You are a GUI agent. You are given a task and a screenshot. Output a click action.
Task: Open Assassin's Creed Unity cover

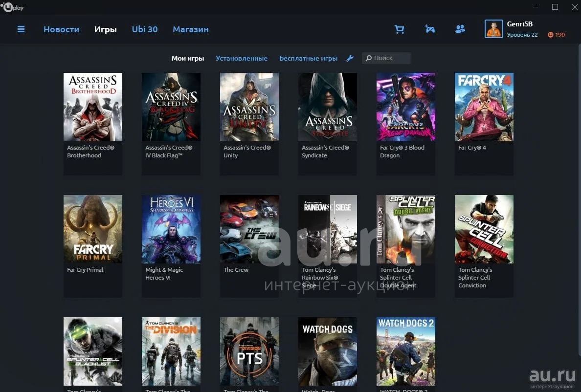pos(249,107)
